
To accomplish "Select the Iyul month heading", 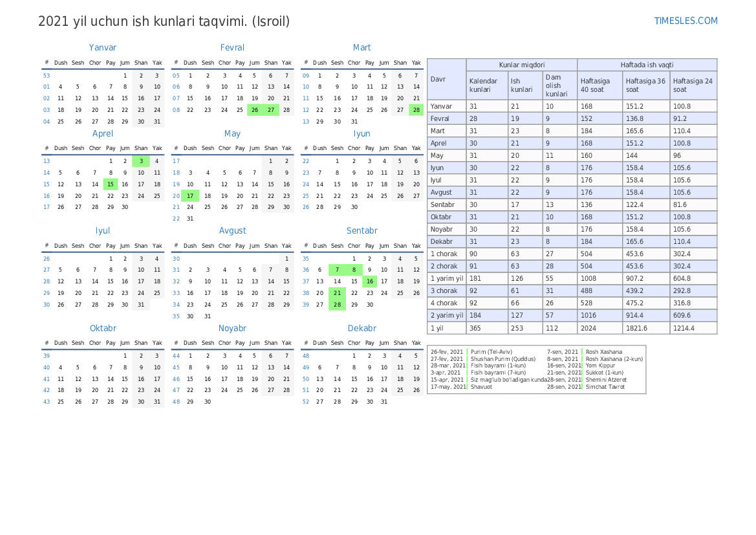I will pos(103,230).
